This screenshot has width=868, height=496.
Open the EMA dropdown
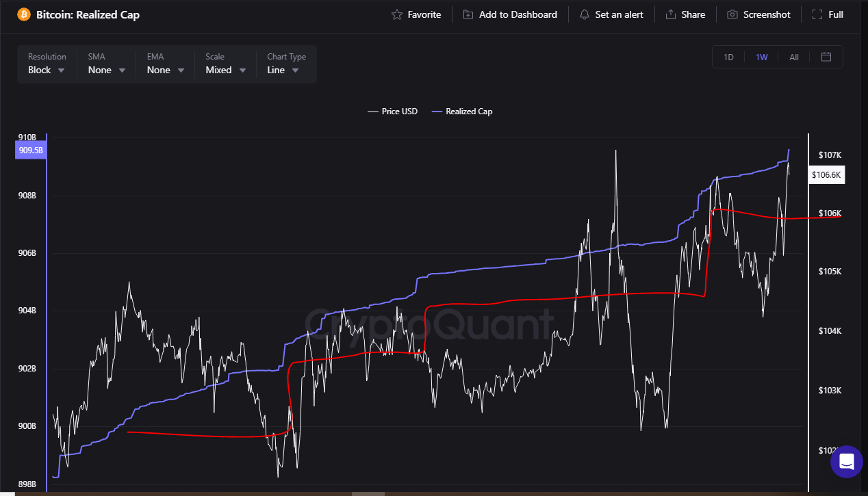click(x=166, y=70)
